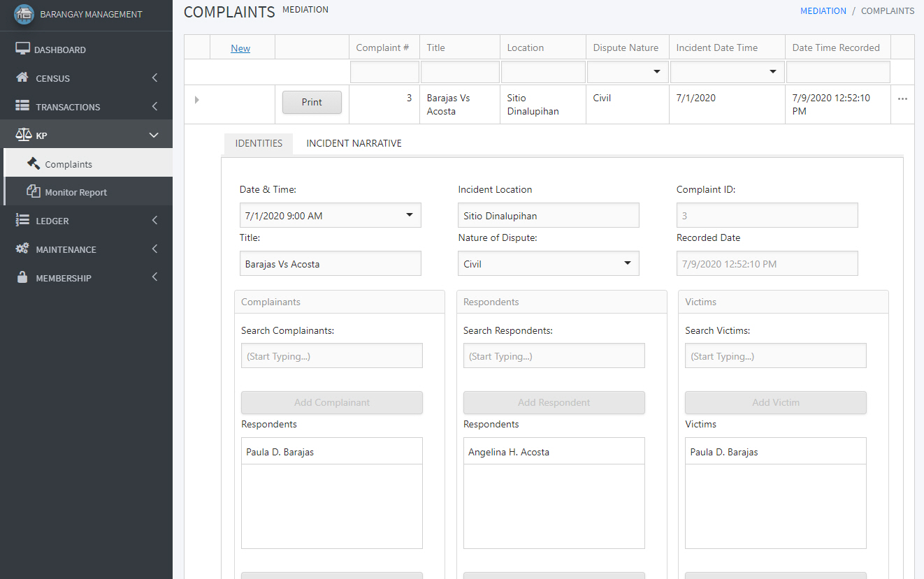924x579 pixels.
Task: Click the Print button for complaint 3
Action: tap(312, 102)
